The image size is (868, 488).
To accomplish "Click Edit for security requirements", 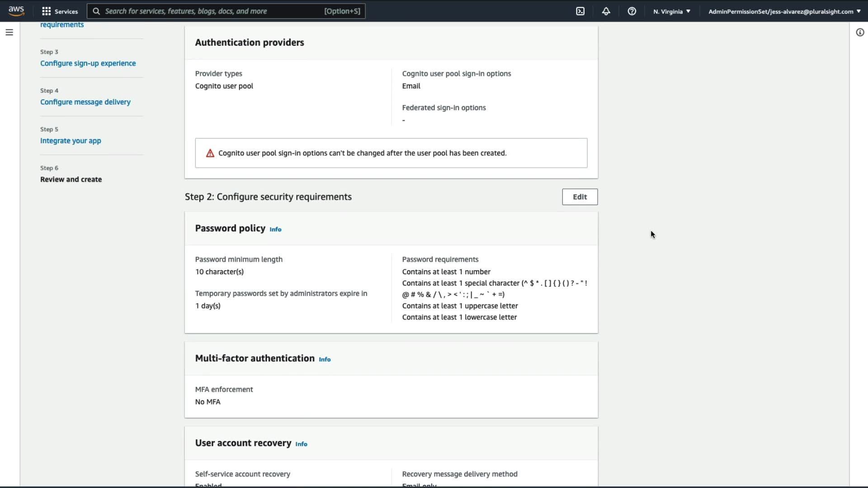I will 580,197.
